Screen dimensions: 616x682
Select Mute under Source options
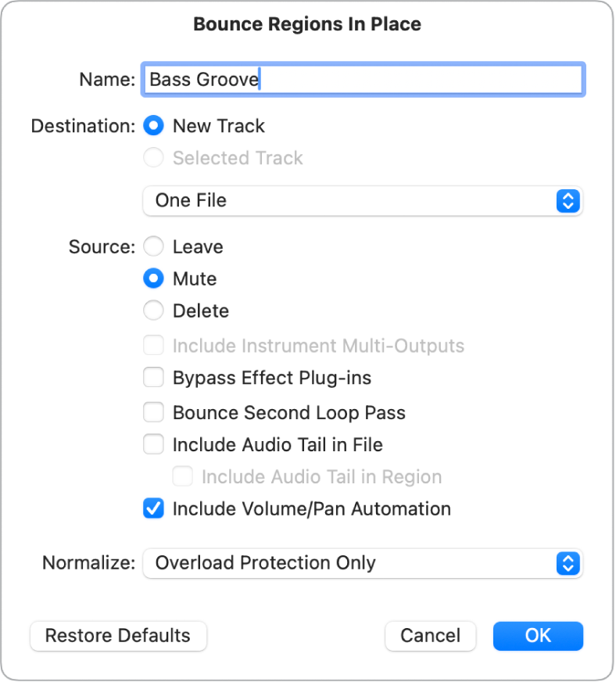153,278
